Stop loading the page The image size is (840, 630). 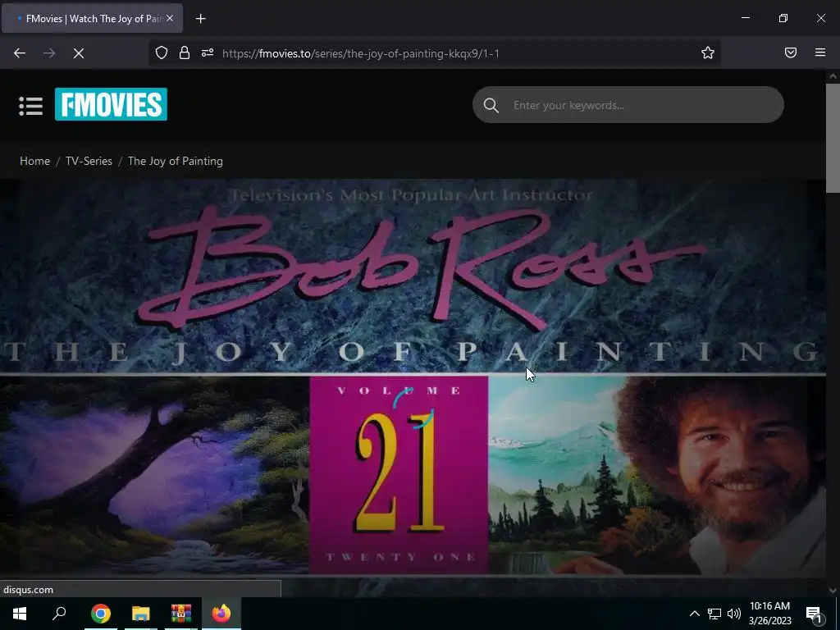point(79,53)
